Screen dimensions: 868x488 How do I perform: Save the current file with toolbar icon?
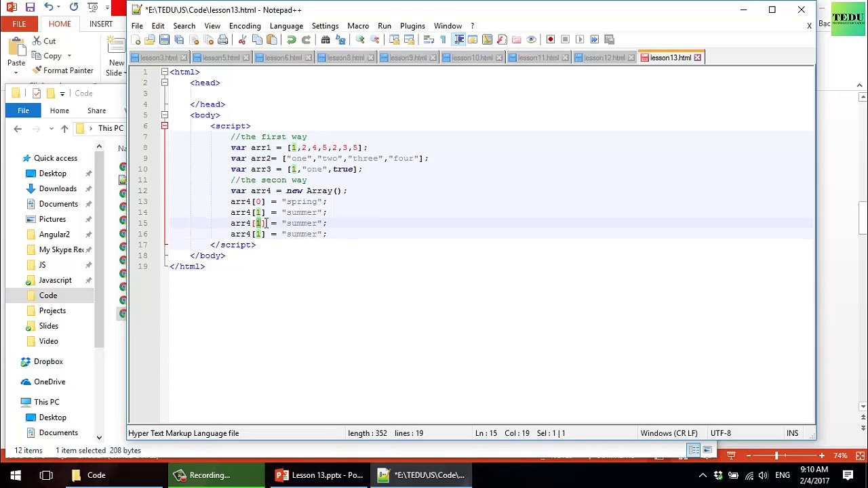pyautogui.click(x=164, y=40)
